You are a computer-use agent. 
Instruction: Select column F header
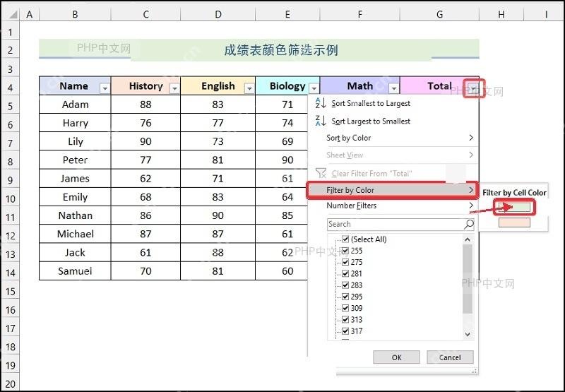tap(359, 14)
